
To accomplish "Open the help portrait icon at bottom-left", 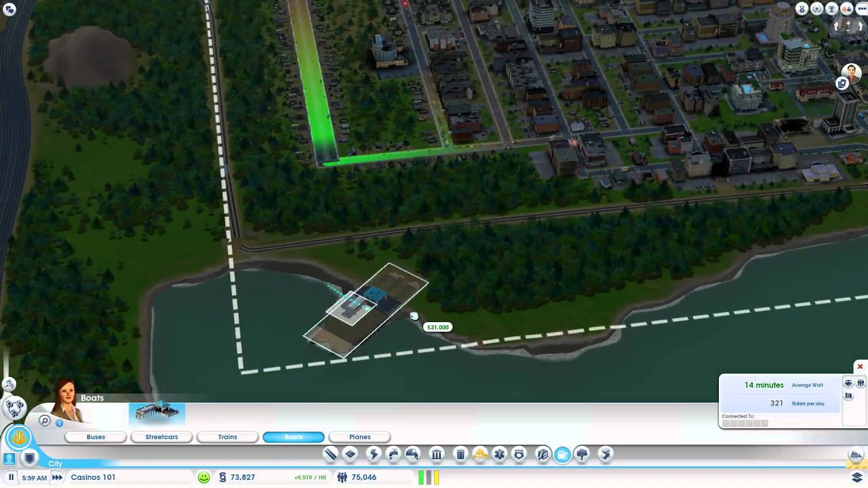I will [x=9, y=459].
